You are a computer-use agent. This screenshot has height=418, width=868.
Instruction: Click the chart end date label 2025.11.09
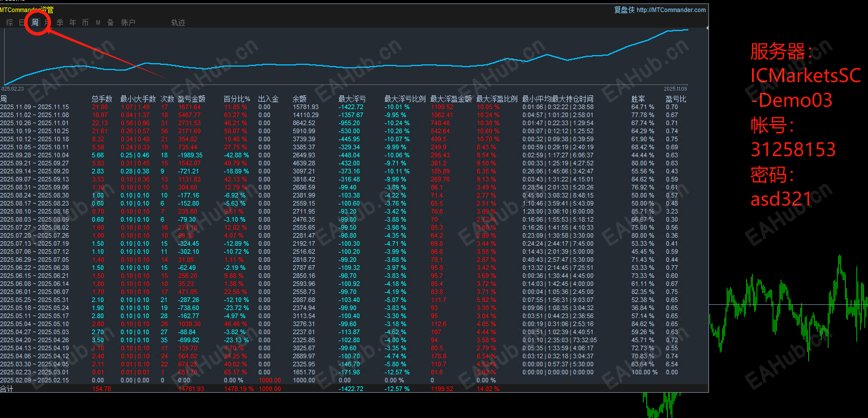[x=675, y=89]
